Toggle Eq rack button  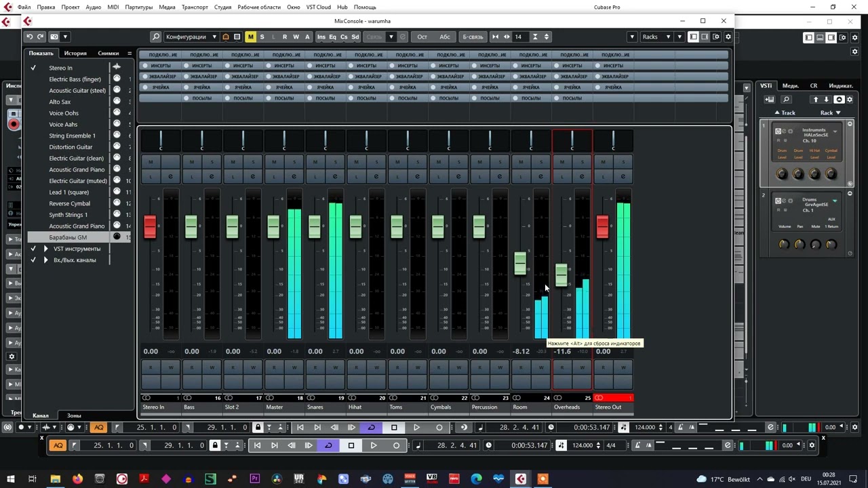point(332,37)
